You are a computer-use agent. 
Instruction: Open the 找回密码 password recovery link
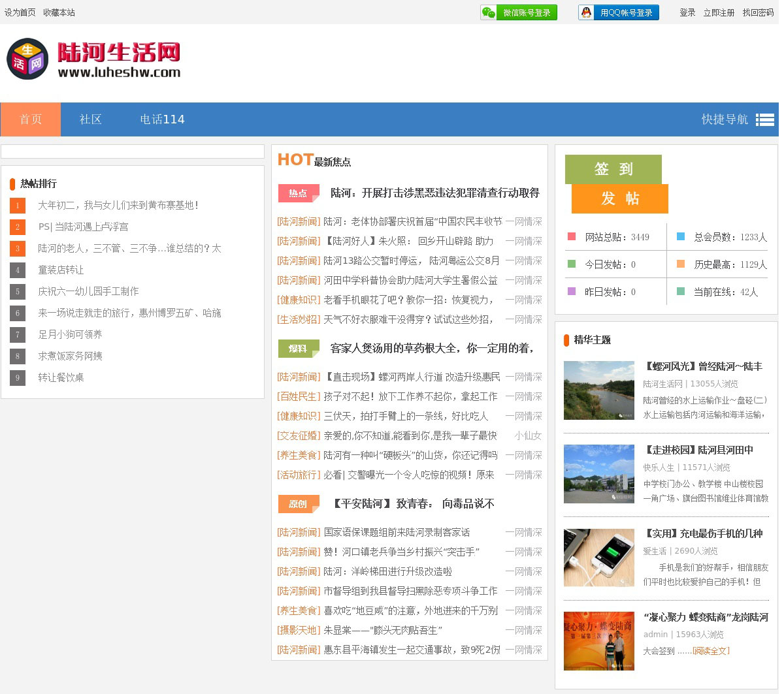[758, 12]
